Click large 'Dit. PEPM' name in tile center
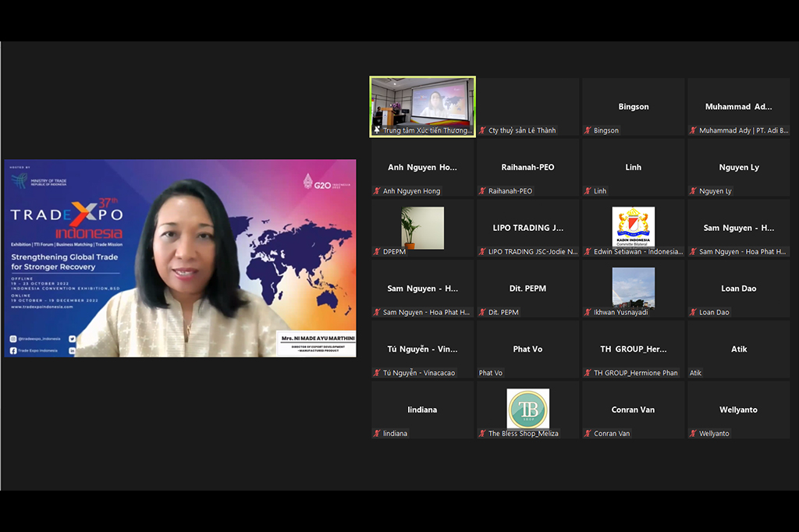The height and width of the screenshot is (532, 799). click(x=528, y=289)
